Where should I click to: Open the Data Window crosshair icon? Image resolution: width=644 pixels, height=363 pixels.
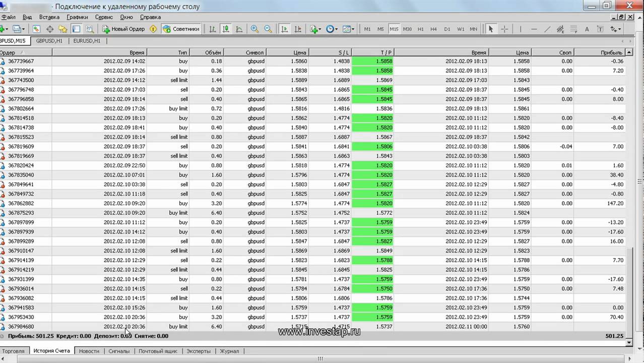[x=50, y=29]
